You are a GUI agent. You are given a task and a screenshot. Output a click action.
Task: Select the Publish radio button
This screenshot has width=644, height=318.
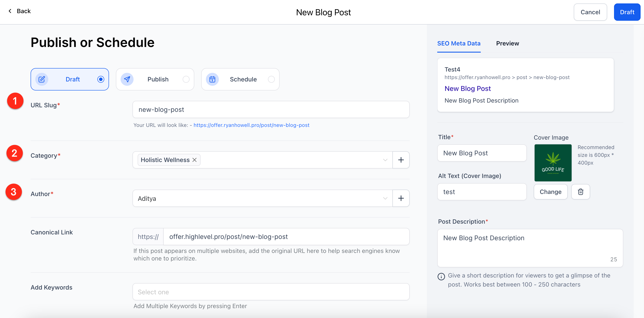tap(186, 79)
